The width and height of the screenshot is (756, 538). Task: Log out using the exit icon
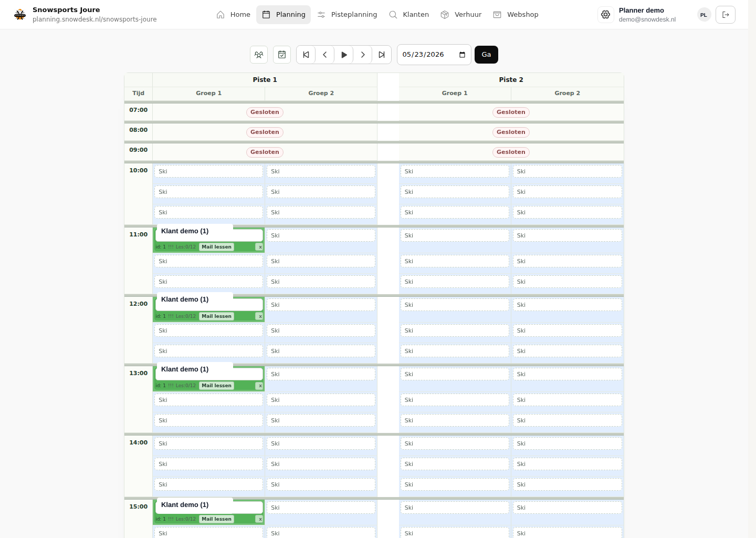click(x=726, y=15)
